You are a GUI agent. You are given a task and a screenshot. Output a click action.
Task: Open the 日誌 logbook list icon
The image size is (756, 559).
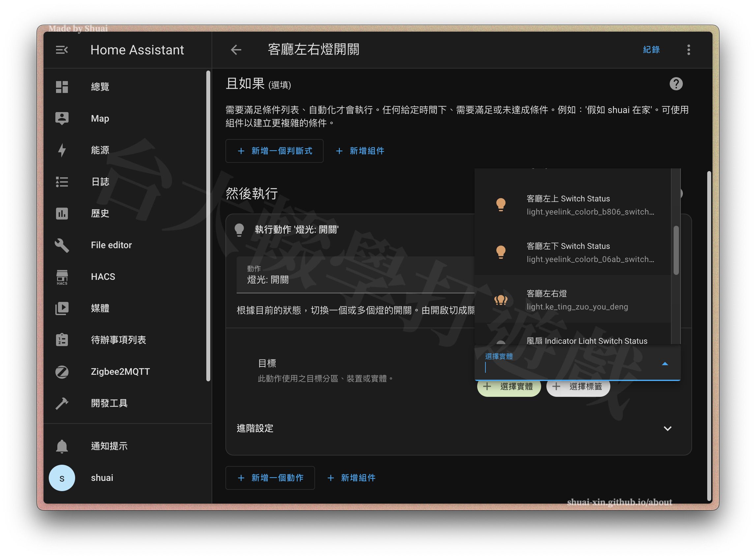pos(62,182)
